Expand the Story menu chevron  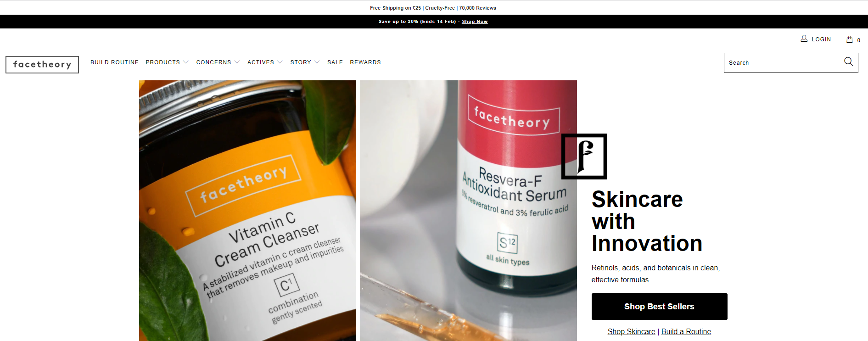(317, 62)
